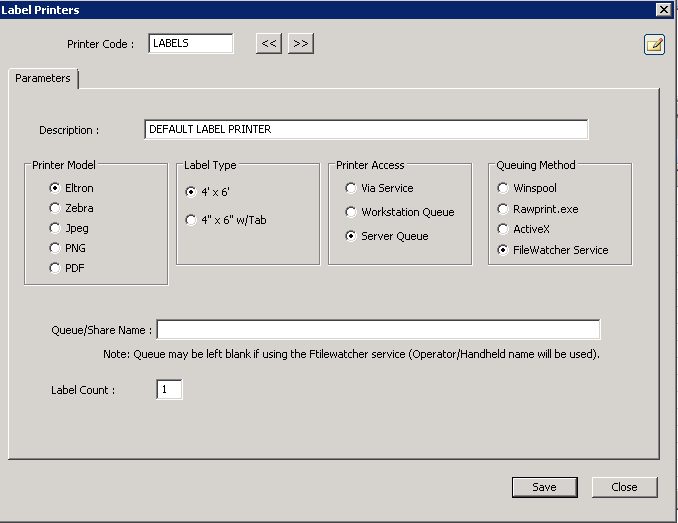678x523 pixels.
Task: Pick the PDF printer model
Action: click(x=55, y=268)
